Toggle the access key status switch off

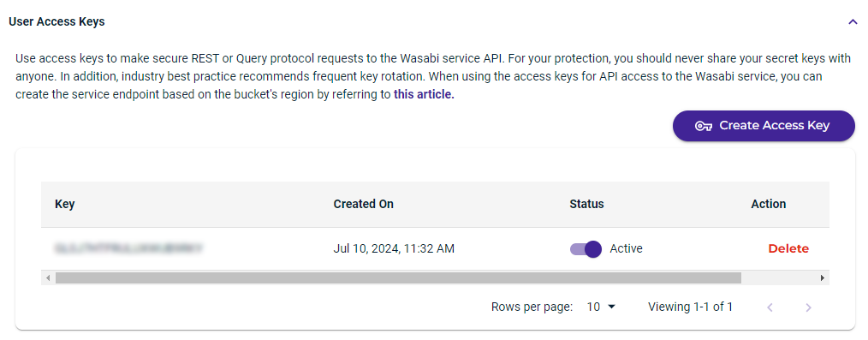pyautogui.click(x=586, y=249)
